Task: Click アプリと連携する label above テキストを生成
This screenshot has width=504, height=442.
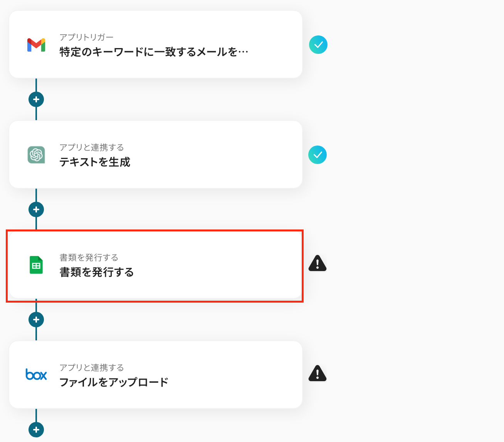Action: coord(92,147)
